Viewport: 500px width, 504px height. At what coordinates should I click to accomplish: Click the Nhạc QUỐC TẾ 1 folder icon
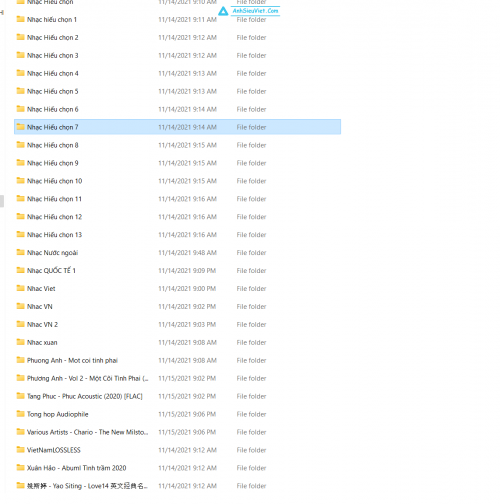click(x=21, y=270)
